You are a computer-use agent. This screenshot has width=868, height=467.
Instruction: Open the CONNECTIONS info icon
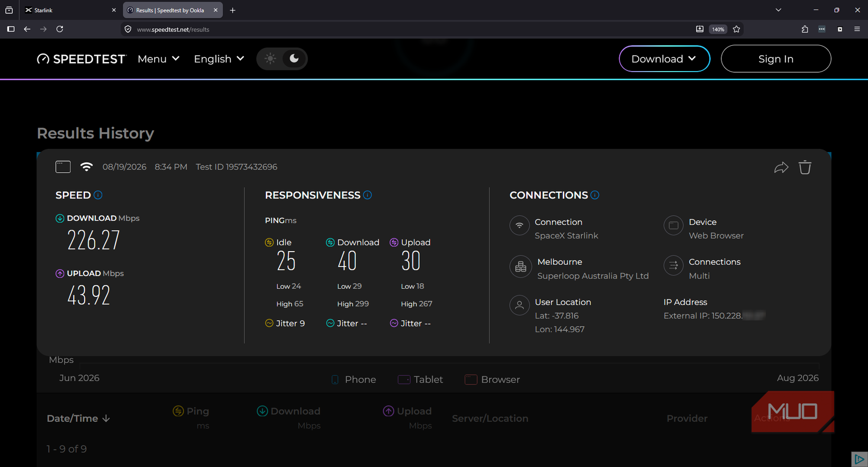click(x=595, y=195)
